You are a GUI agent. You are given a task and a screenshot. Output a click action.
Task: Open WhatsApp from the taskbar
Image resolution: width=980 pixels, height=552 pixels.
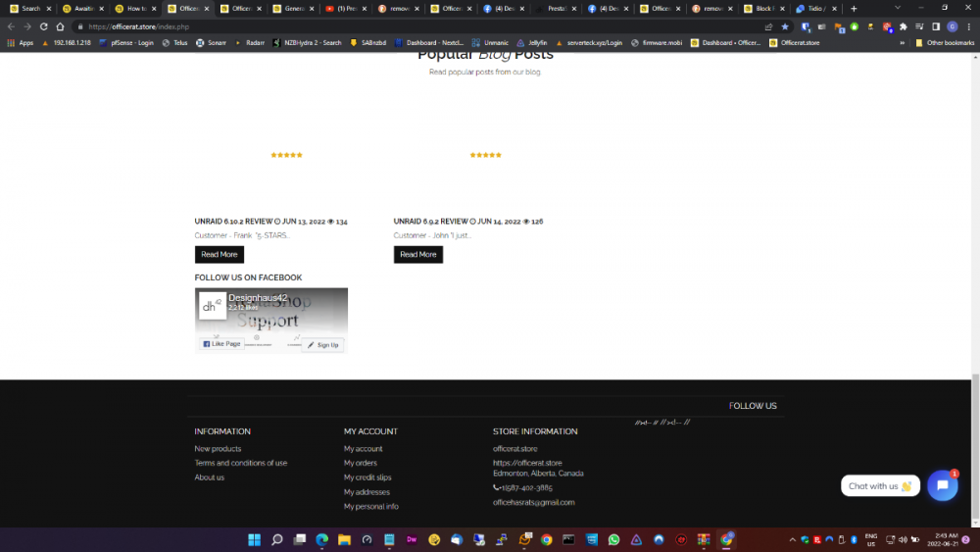coord(614,539)
